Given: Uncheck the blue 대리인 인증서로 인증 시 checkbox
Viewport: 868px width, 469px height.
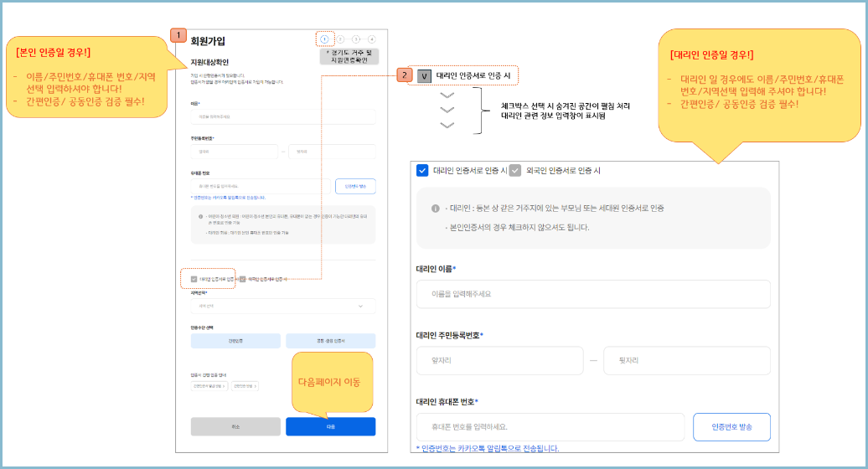Looking at the screenshot, I should 422,170.
